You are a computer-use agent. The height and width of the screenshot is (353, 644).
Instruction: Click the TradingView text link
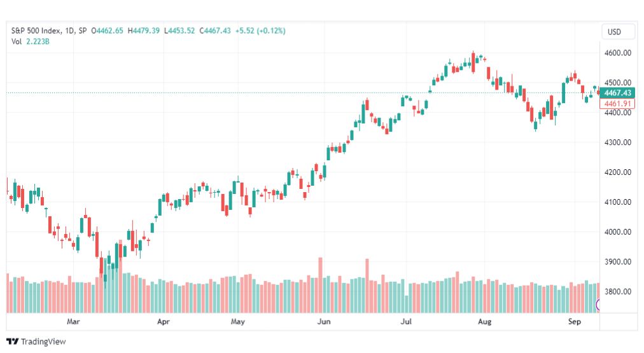tap(43, 342)
